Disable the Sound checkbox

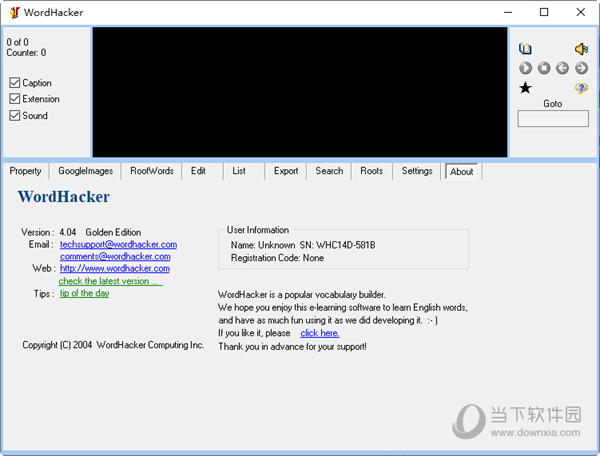tap(15, 115)
